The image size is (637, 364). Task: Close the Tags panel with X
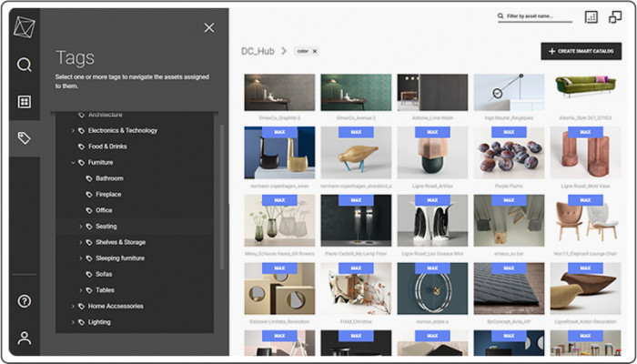[209, 27]
